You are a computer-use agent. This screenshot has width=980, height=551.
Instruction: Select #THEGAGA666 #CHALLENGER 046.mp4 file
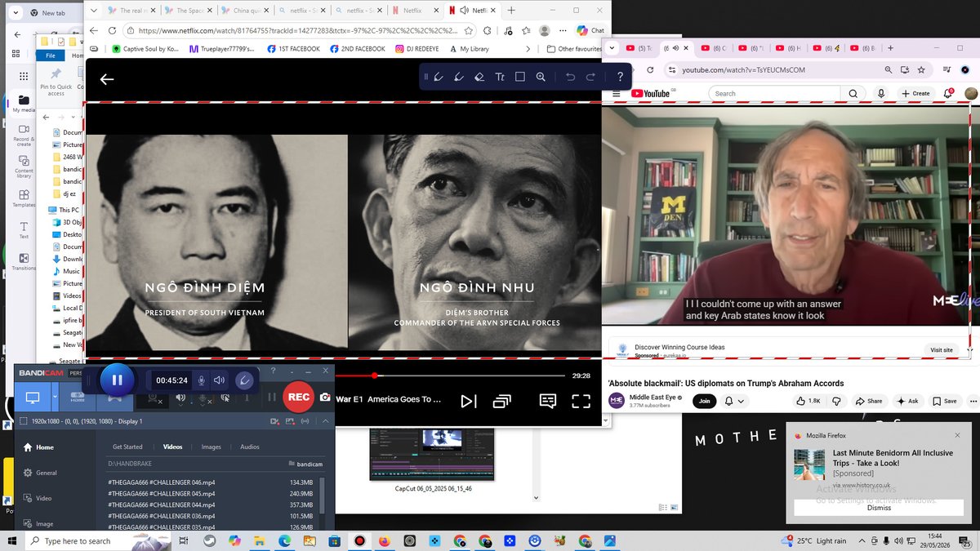pyautogui.click(x=161, y=482)
